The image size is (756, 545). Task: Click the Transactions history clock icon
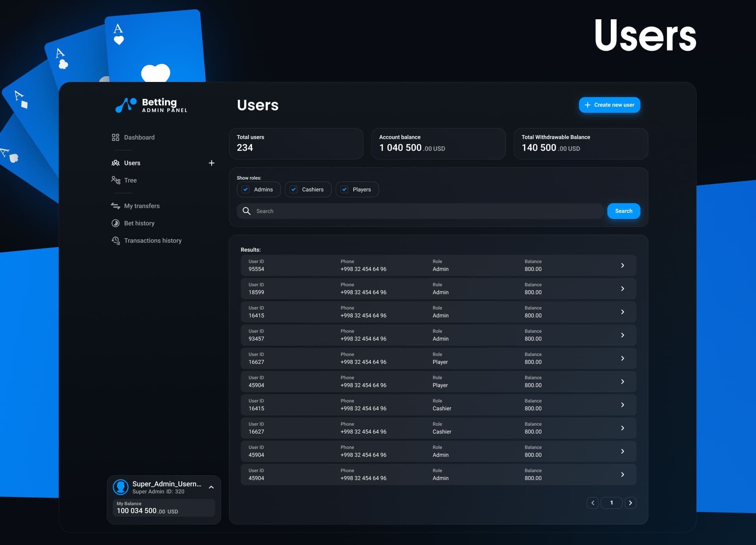click(x=115, y=241)
